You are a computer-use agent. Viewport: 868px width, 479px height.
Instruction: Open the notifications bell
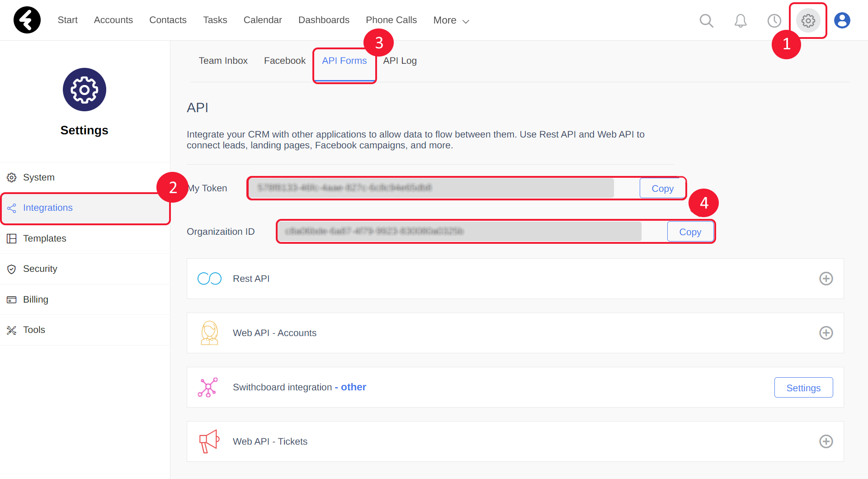pos(741,20)
